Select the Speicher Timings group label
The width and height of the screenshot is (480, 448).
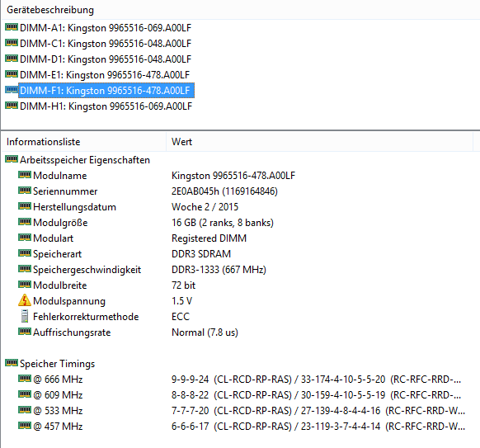(57, 364)
